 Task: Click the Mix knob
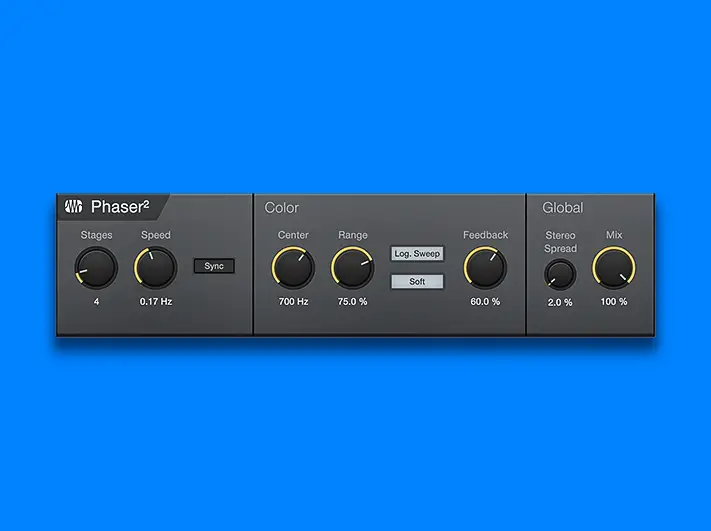pos(614,268)
